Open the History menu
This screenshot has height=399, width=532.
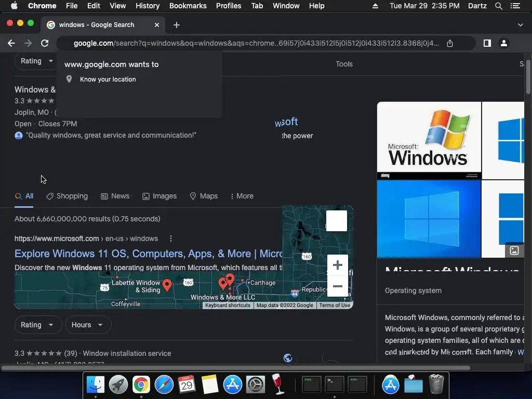[148, 6]
